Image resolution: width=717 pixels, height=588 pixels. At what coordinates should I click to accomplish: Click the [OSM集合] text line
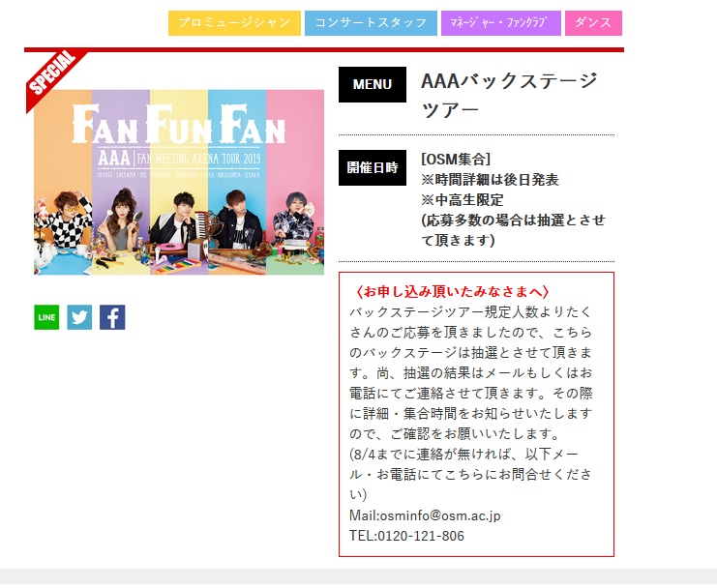[456, 160]
